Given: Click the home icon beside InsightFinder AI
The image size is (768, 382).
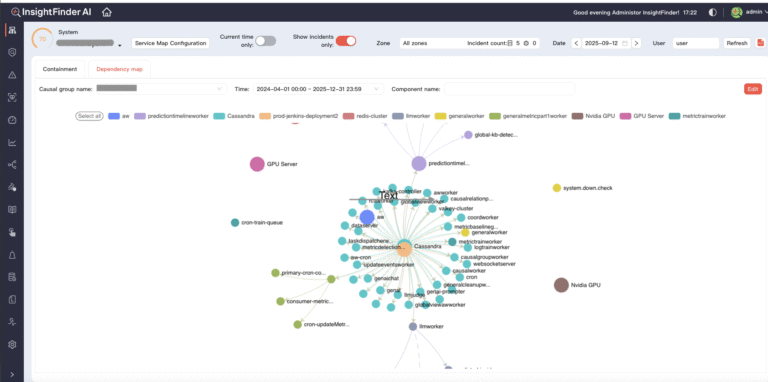Looking at the screenshot, I should tap(107, 13).
